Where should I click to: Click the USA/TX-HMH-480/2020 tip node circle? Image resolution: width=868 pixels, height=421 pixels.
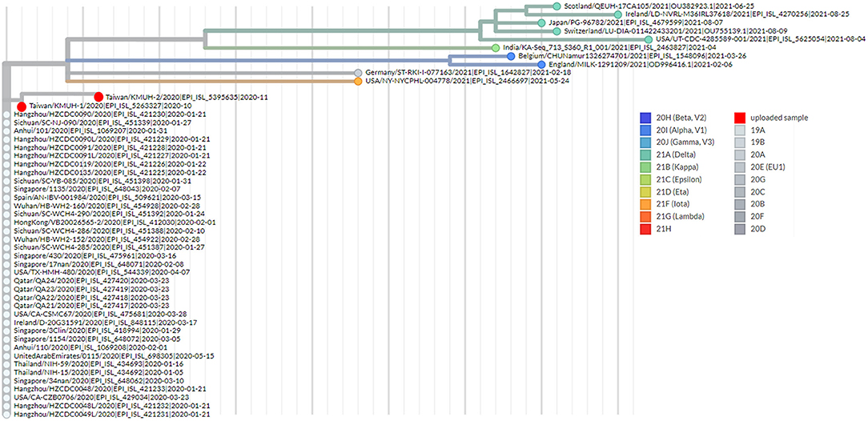[x=6, y=273]
